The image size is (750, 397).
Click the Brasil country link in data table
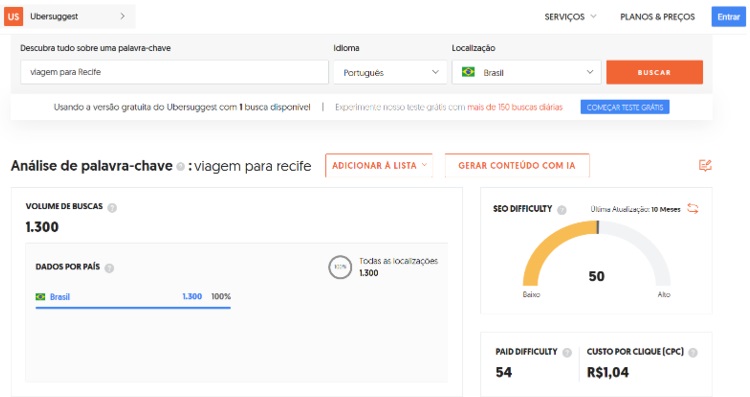click(x=60, y=297)
